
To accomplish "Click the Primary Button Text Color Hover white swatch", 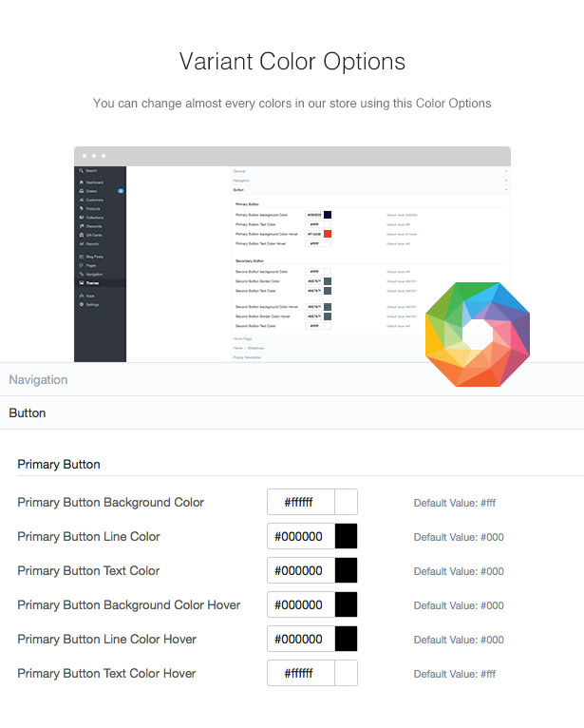I will coord(346,673).
